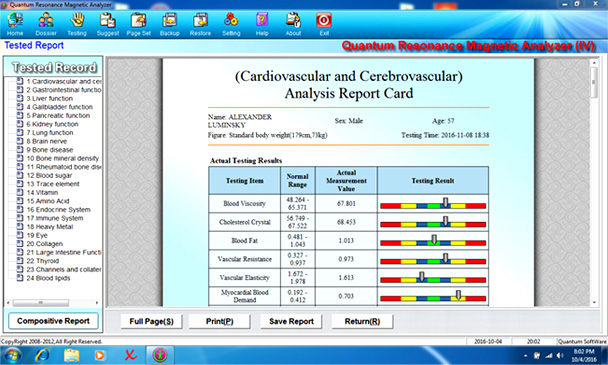Open Setting gears icon
This screenshot has height=365, width=608.
click(231, 24)
